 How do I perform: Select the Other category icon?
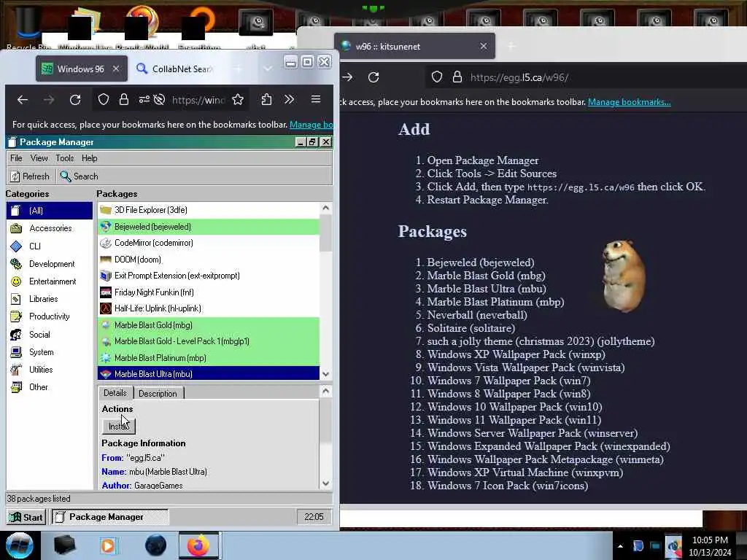16,387
